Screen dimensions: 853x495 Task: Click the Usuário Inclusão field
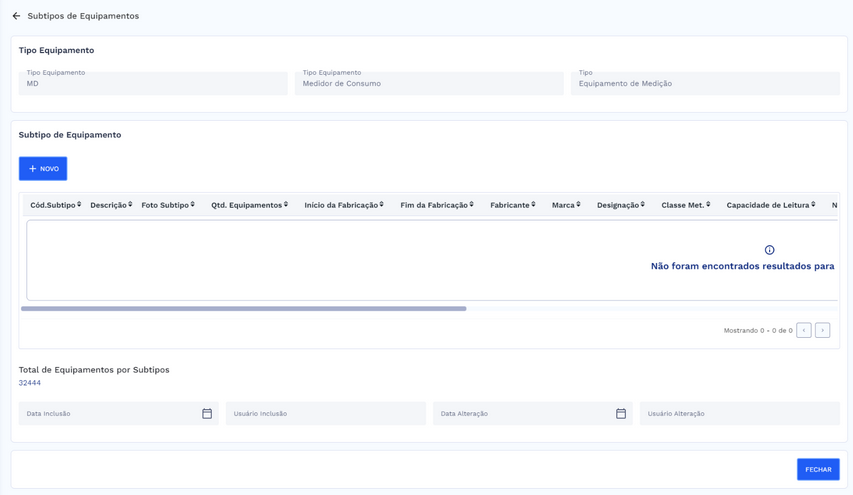tap(325, 413)
